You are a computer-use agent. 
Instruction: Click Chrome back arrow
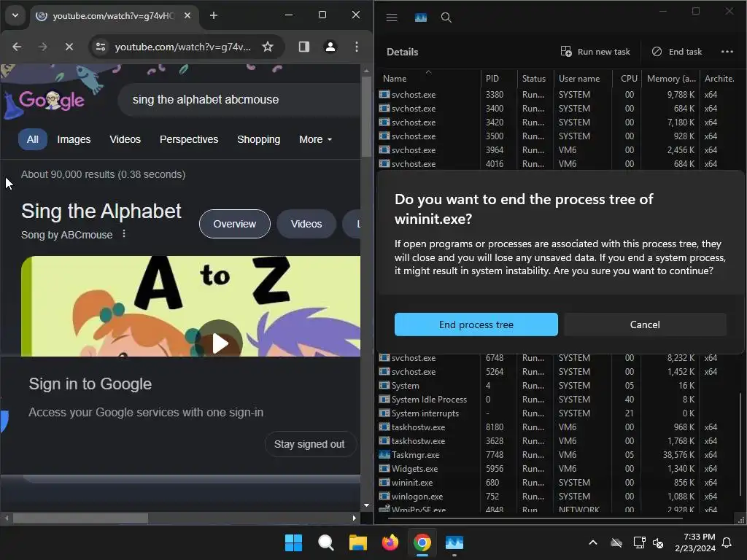17,47
